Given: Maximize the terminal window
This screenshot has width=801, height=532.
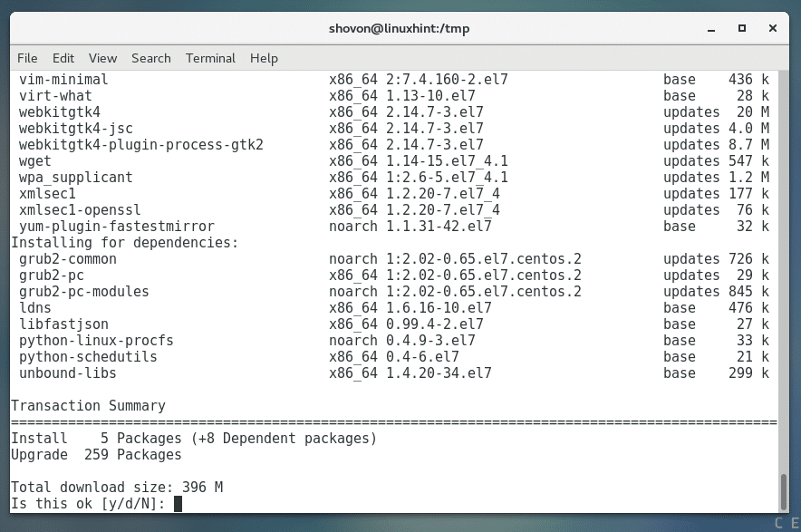Looking at the screenshot, I should (x=742, y=28).
